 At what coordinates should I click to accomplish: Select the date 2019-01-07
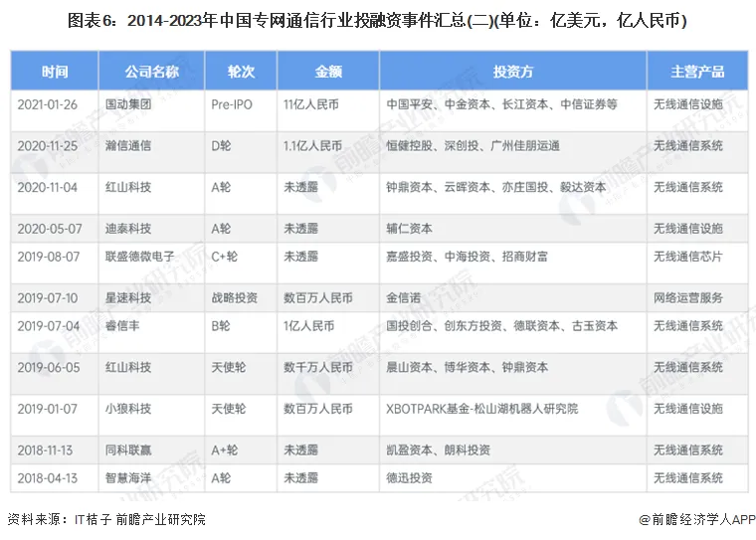coord(48,409)
